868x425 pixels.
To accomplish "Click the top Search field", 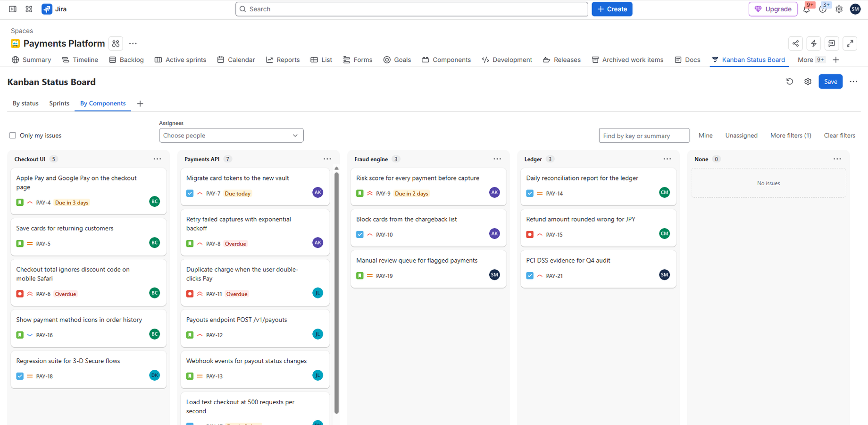I will pos(411,9).
